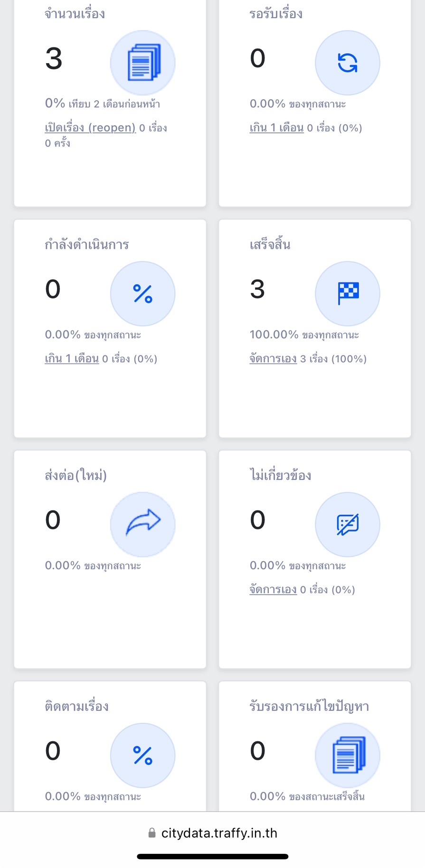Open จัดการเอง link in เสร็จสิ้น card
The image size is (425, 868).
[x=273, y=359]
